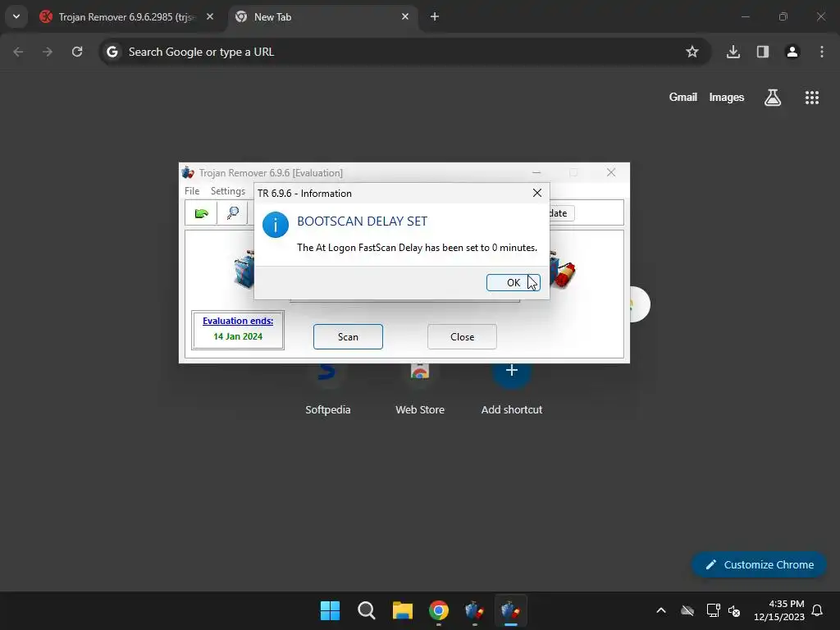Screen dimensions: 840x630
Task: Click the blue information icon in dialog
Action: pos(276,225)
